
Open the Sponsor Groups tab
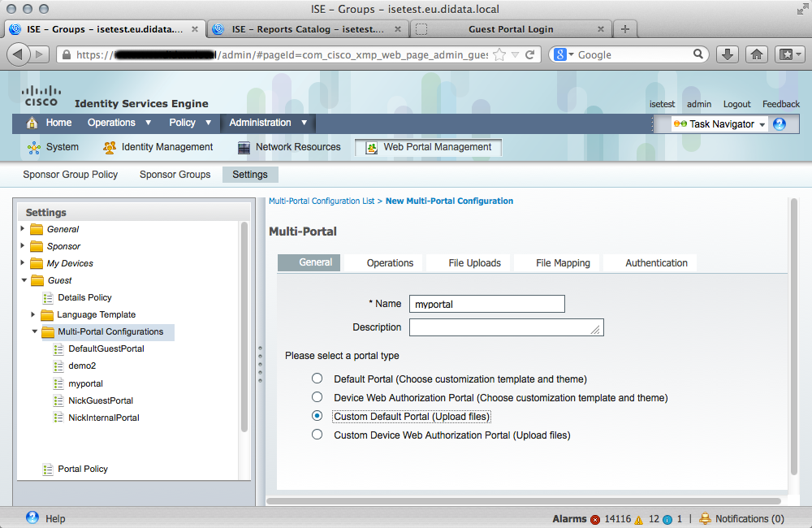tap(175, 175)
